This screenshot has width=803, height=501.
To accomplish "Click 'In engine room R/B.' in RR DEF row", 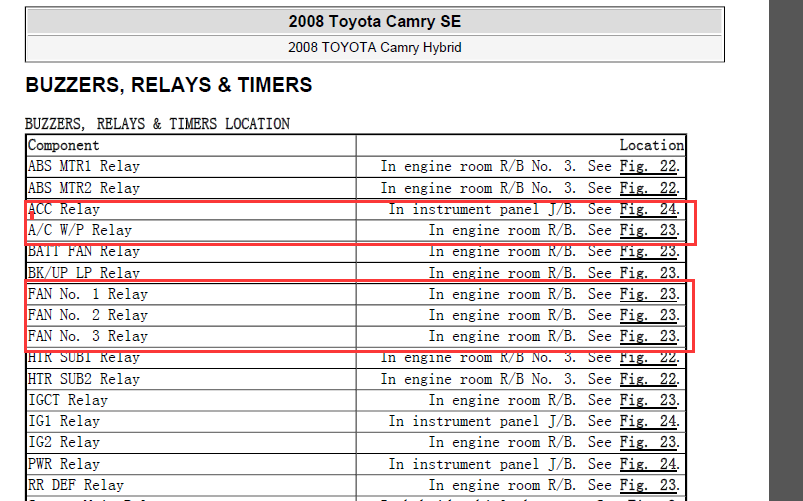I will point(502,486).
